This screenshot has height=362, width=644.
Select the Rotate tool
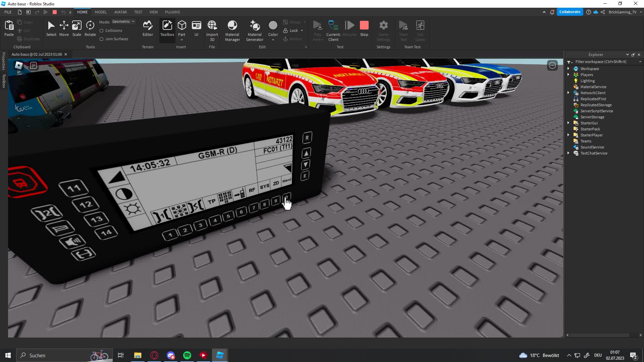[90, 28]
